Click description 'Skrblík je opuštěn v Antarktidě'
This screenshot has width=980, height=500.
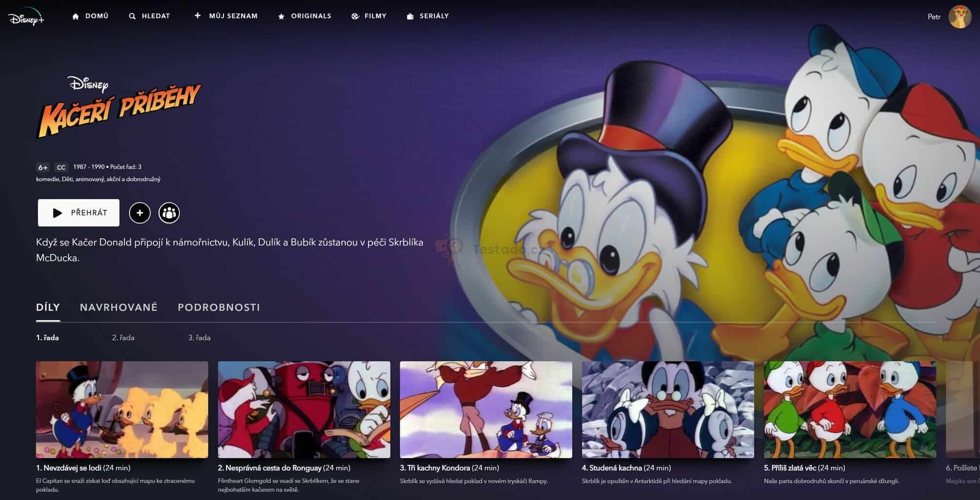click(657, 481)
